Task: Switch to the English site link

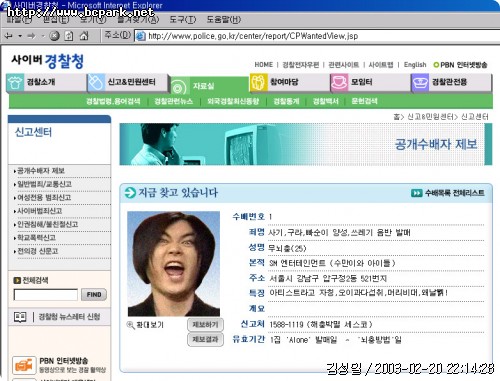Action: point(415,65)
